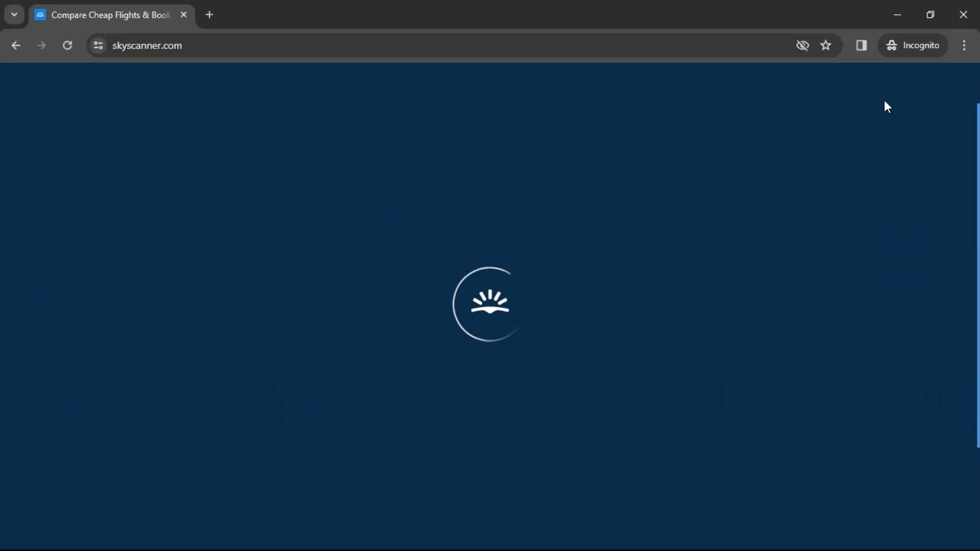Bookmark this page with the star icon
The image size is (980, 551).
tap(826, 45)
